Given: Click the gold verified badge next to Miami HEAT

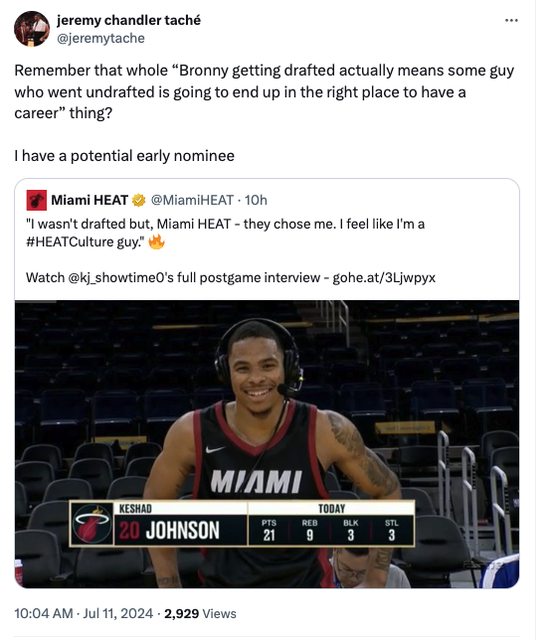Looking at the screenshot, I should click(x=139, y=200).
